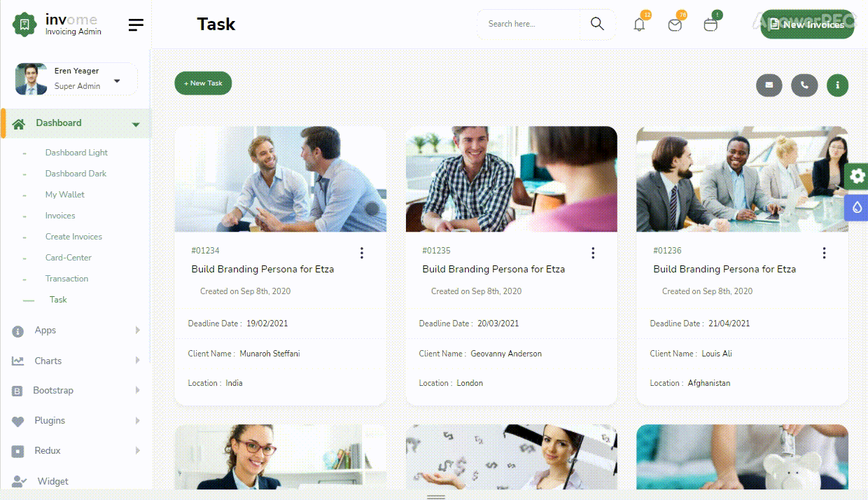This screenshot has height=500, width=868.
Task: Select Create Invoices in sidebar
Action: click(x=73, y=237)
